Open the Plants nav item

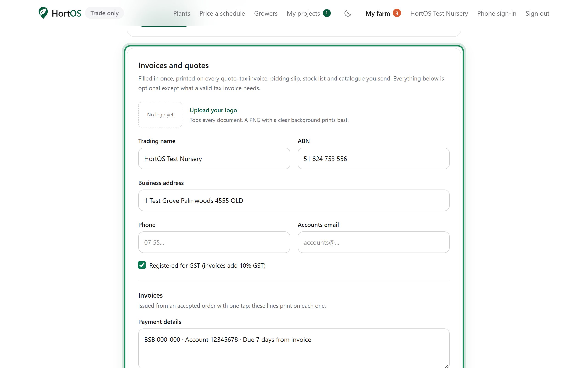coord(181,13)
